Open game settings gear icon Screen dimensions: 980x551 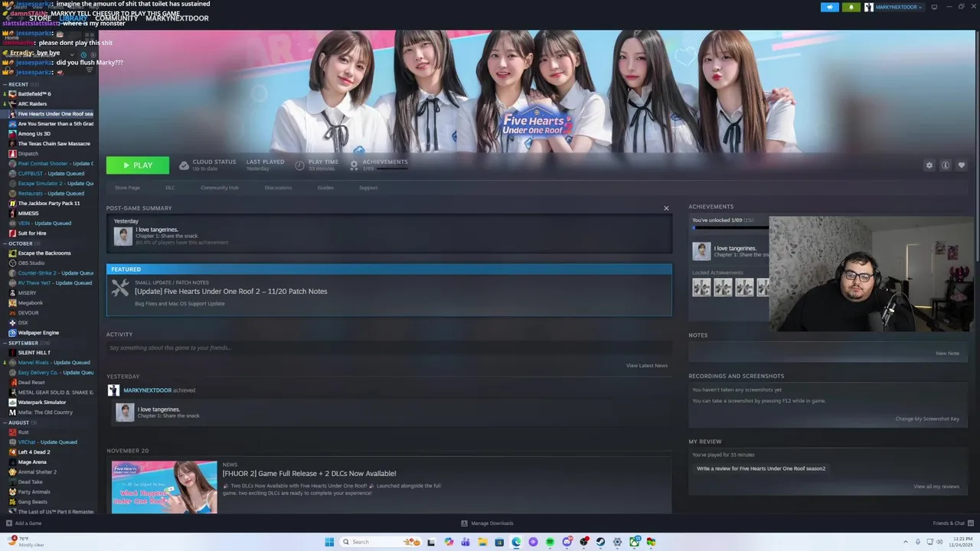tap(929, 165)
